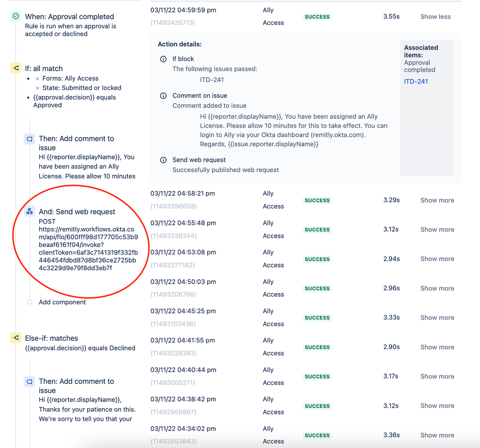This screenshot has width=480, height=448.
Task: Click Add component label
Action: click(x=62, y=303)
